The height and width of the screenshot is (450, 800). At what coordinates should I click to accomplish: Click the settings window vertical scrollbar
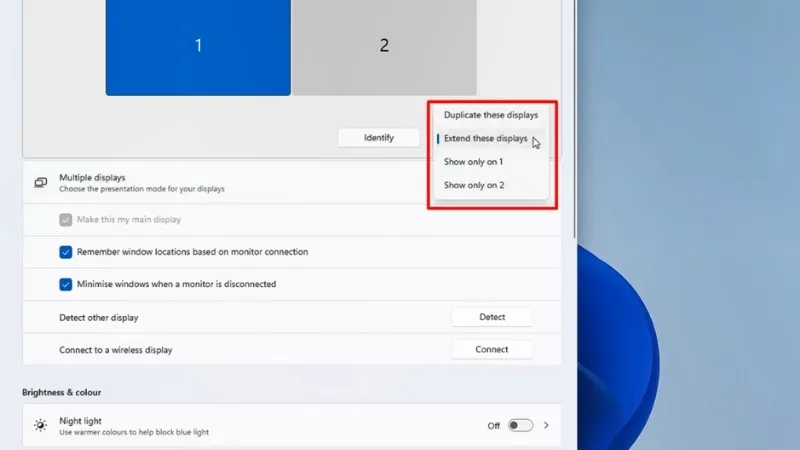tap(576, 120)
